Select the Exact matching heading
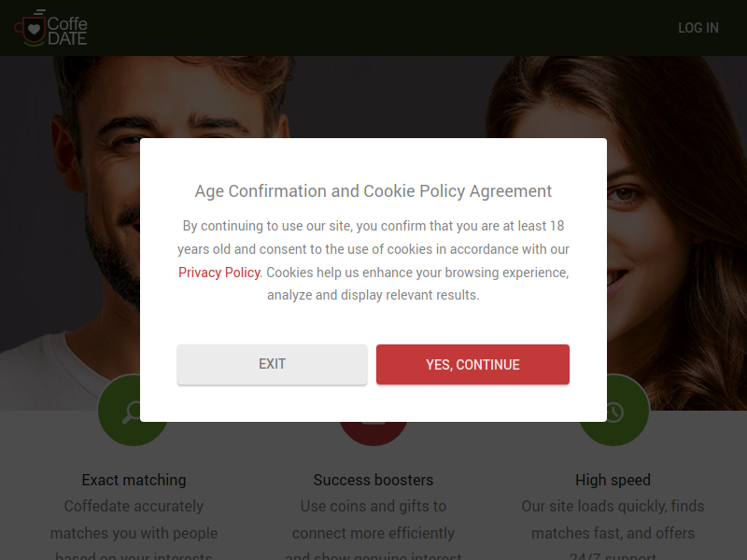Image resolution: width=747 pixels, height=560 pixels. coord(134,480)
